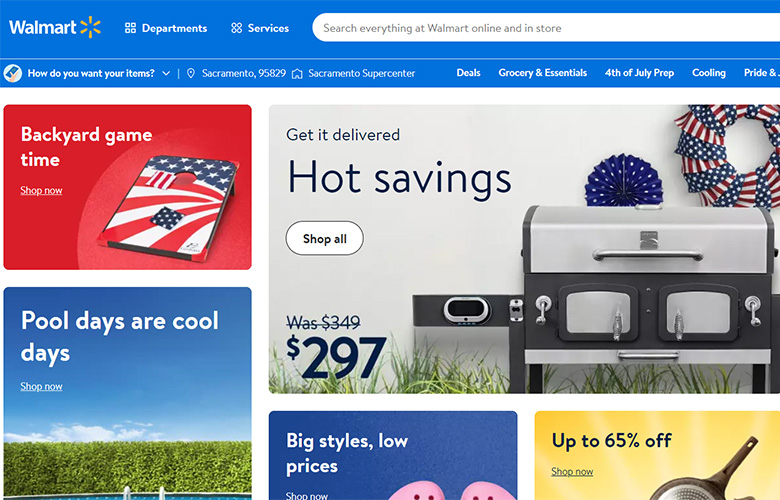Go to Grocery & Essentials
780x500 pixels.
(x=543, y=73)
